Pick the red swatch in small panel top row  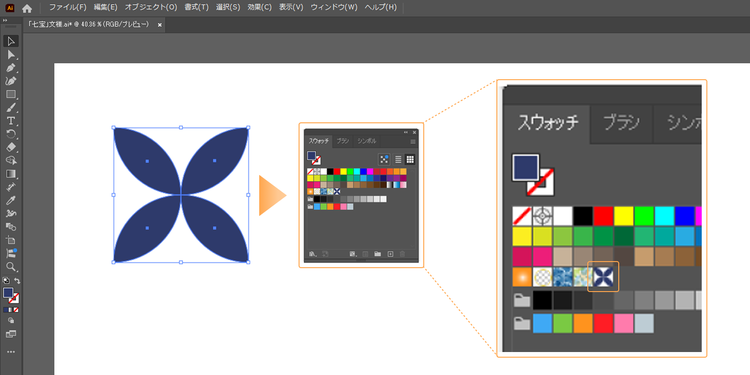pos(337,171)
